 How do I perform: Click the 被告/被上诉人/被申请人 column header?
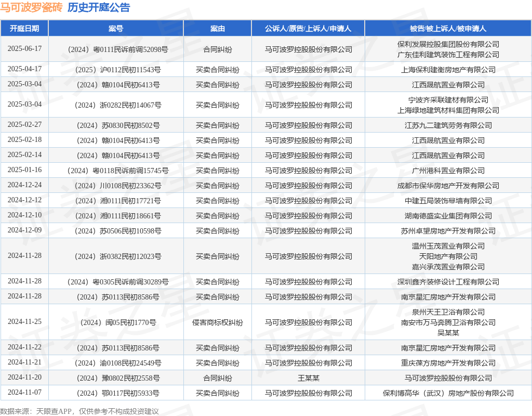click(448, 29)
